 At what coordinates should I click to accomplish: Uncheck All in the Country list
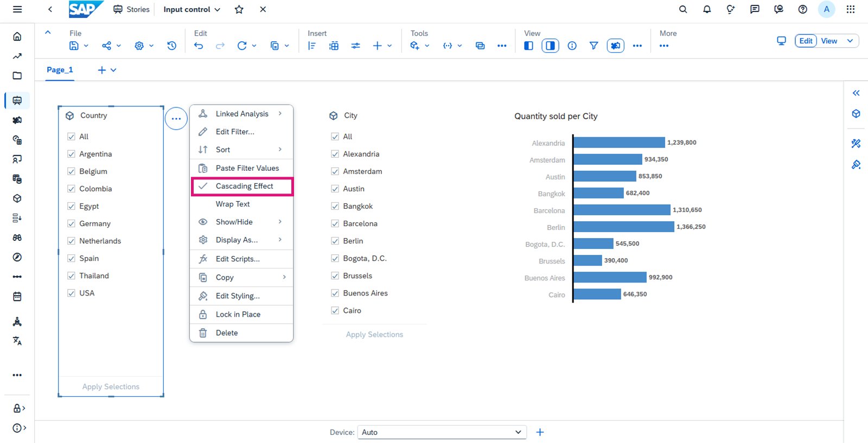click(x=71, y=137)
